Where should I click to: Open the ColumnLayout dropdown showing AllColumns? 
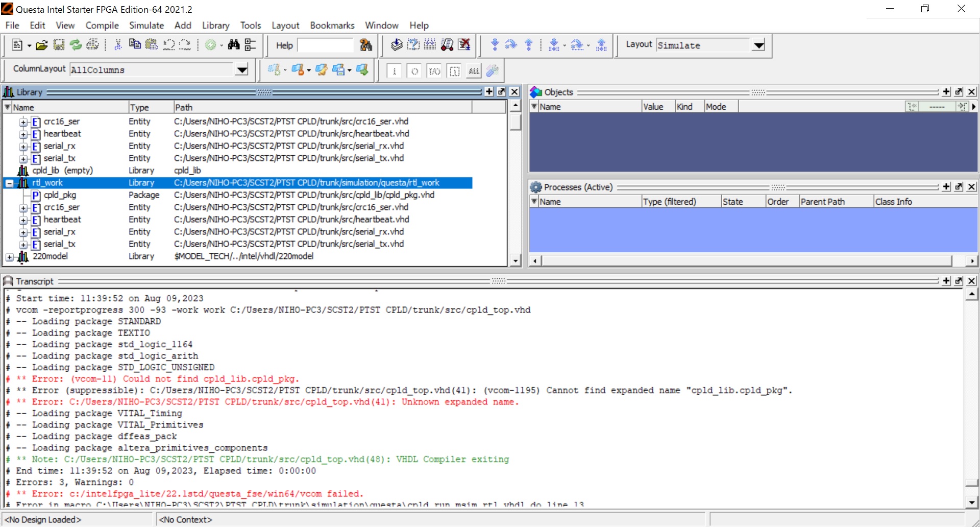[241, 70]
